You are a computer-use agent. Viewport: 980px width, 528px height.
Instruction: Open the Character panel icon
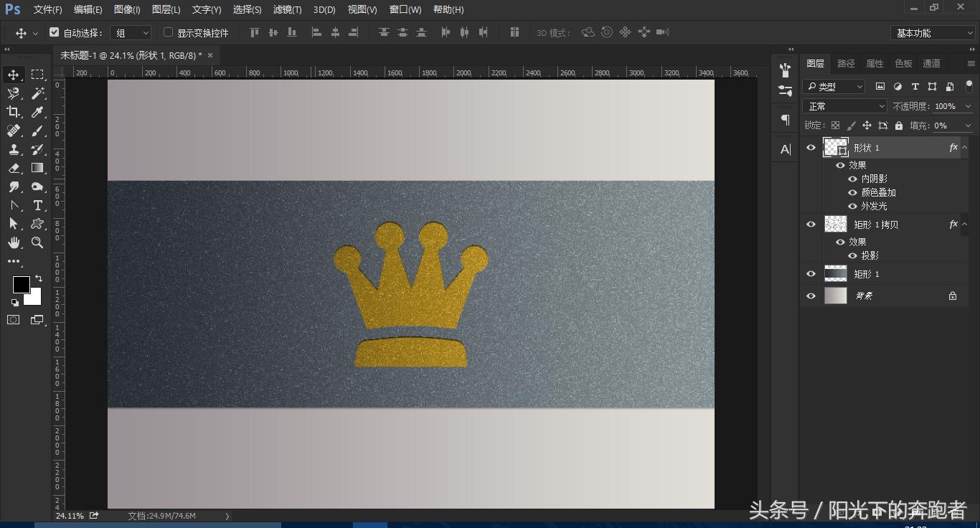786,149
